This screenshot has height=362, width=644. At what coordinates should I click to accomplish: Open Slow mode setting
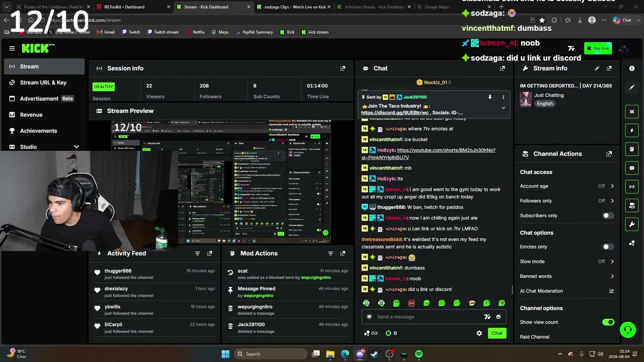tap(567, 261)
